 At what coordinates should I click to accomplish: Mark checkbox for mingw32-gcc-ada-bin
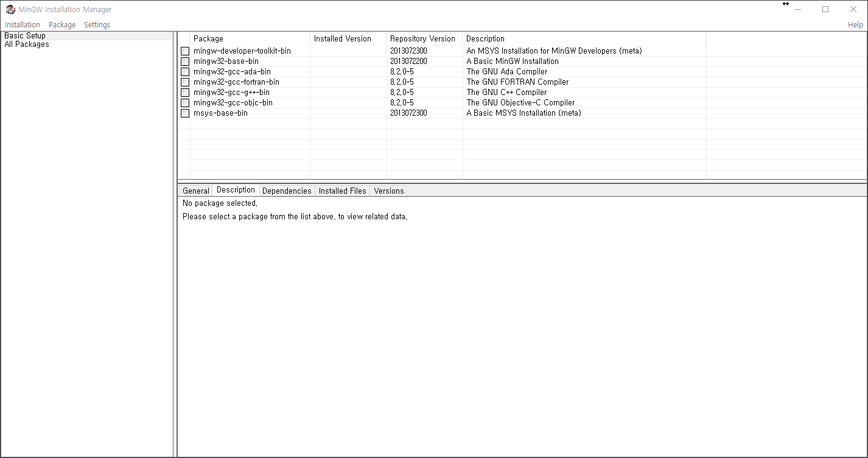185,72
